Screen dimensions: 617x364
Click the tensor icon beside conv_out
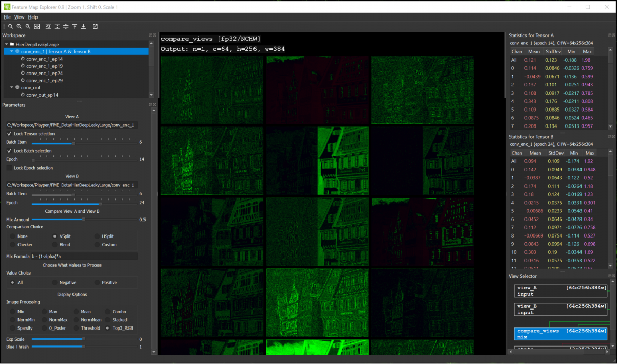tap(17, 88)
